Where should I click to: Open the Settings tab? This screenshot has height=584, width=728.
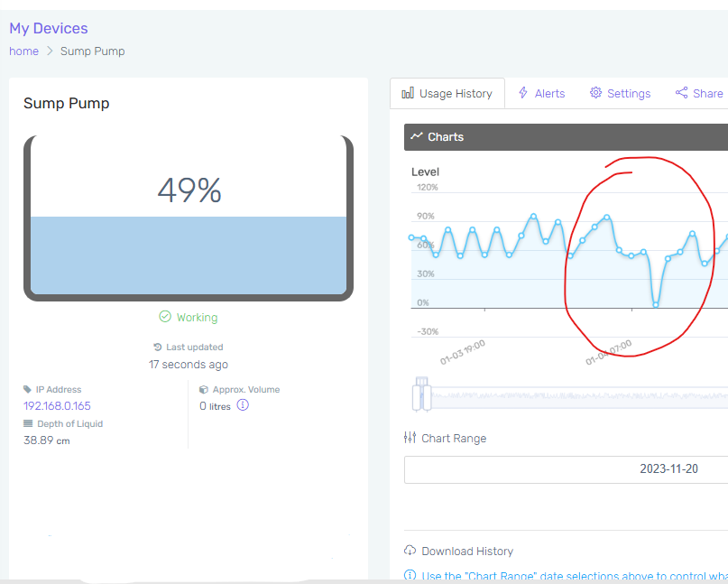(620, 93)
